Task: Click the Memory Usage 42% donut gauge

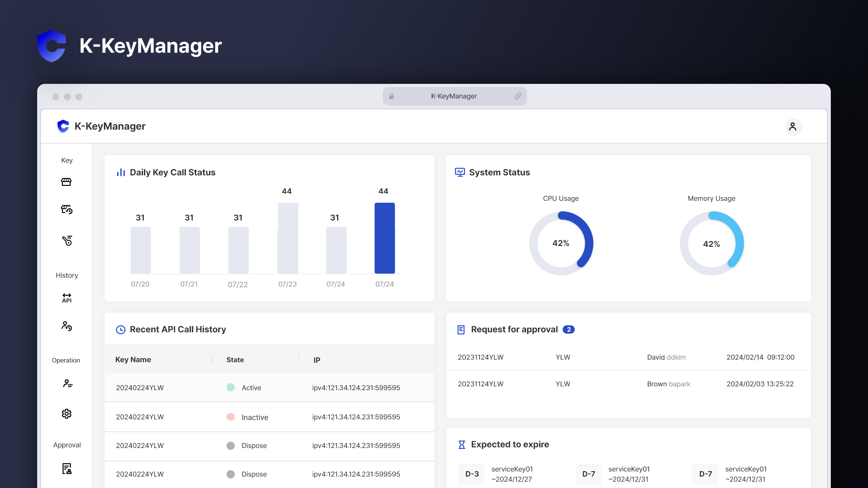Action: click(711, 243)
